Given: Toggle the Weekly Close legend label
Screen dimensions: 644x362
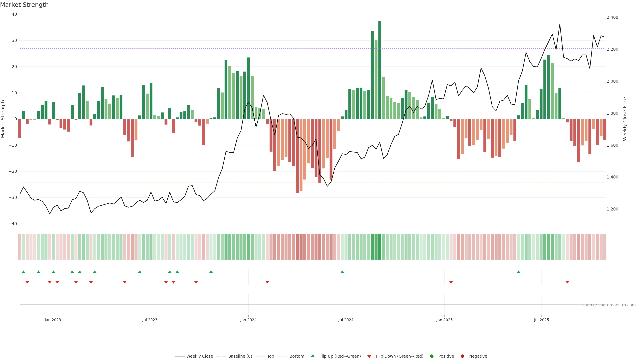Looking at the screenshot, I should (200, 356).
